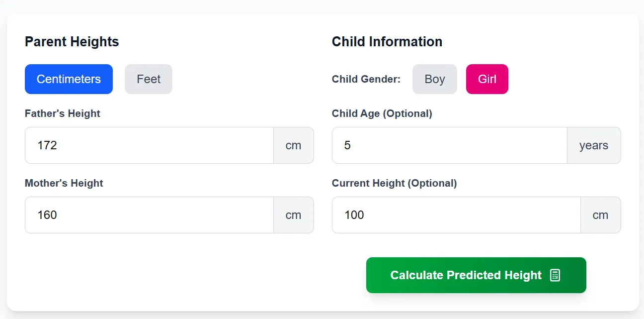The height and width of the screenshot is (319, 644).
Task: Switch parent height units to Centimeters
Action: point(69,79)
